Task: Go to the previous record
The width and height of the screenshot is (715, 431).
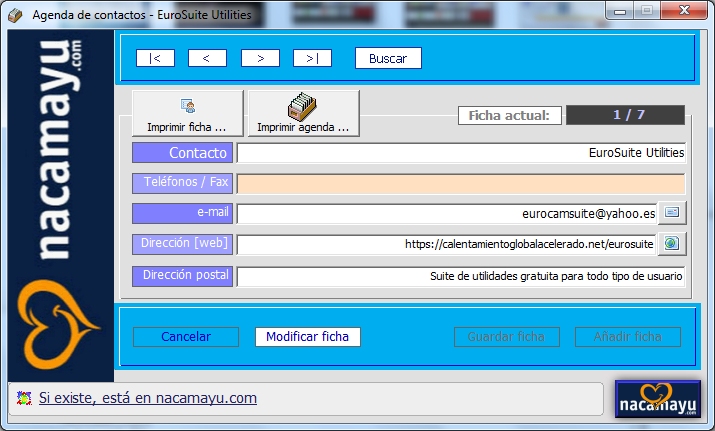Action: (207, 58)
